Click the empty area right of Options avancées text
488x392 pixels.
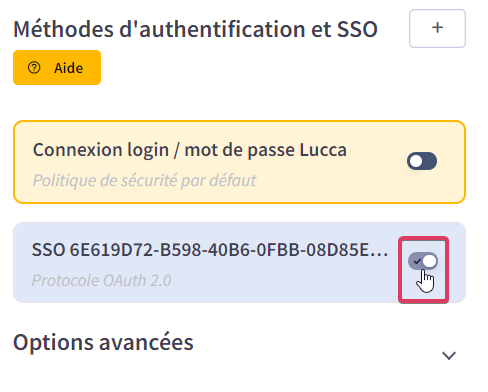tap(317, 343)
